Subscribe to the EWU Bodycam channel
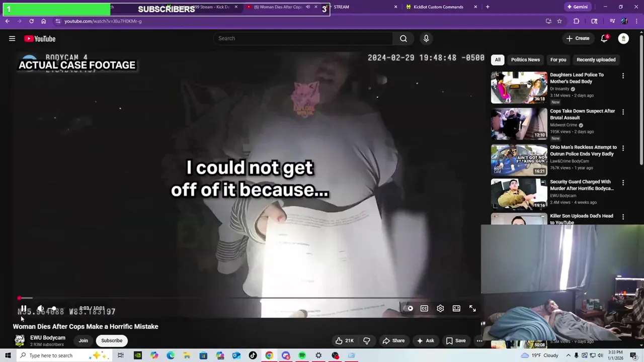 tap(112, 341)
